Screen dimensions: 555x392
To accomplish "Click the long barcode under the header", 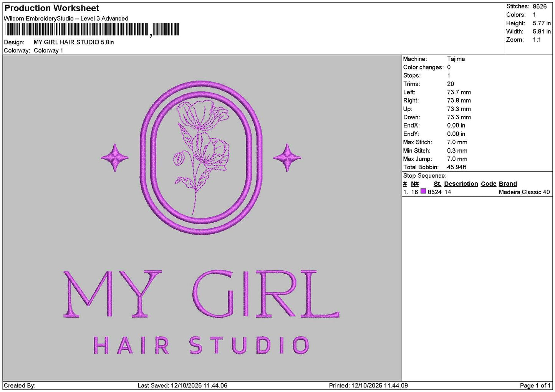I will tap(77, 30).
